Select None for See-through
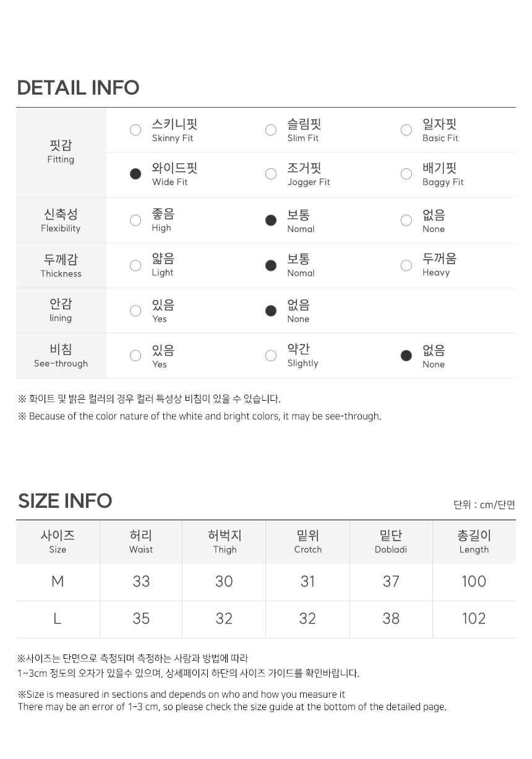 click(x=406, y=356)
